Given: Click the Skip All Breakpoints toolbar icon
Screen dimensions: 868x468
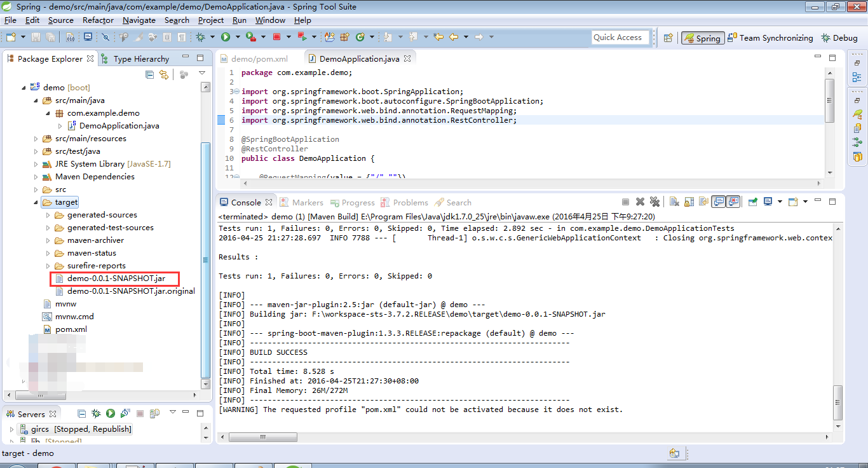Looking at the screenshot, I should [105, 37].
